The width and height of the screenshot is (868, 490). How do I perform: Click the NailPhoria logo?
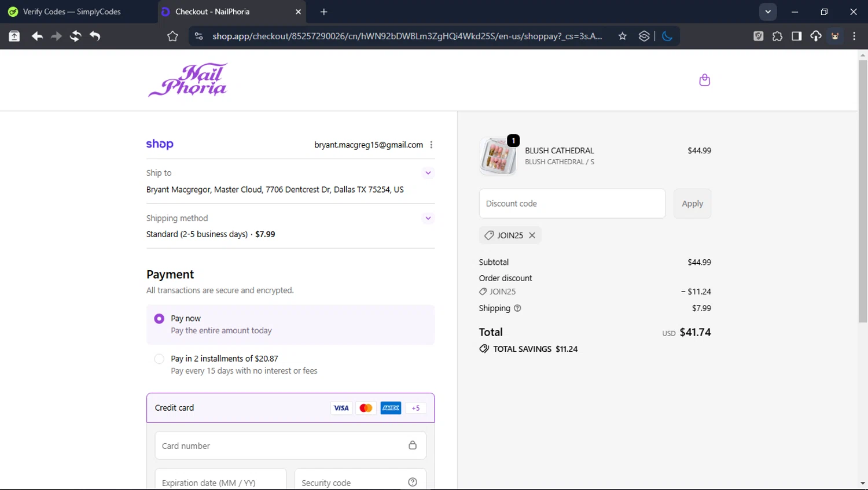[188, 80]
